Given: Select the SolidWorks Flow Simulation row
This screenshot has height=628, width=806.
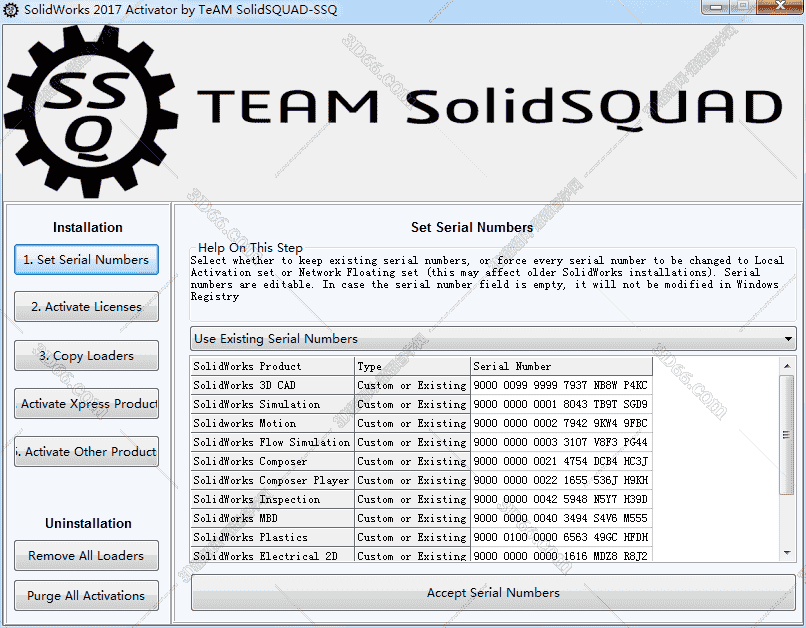Looking at the screenshot, I should click(x=272, y=443).
